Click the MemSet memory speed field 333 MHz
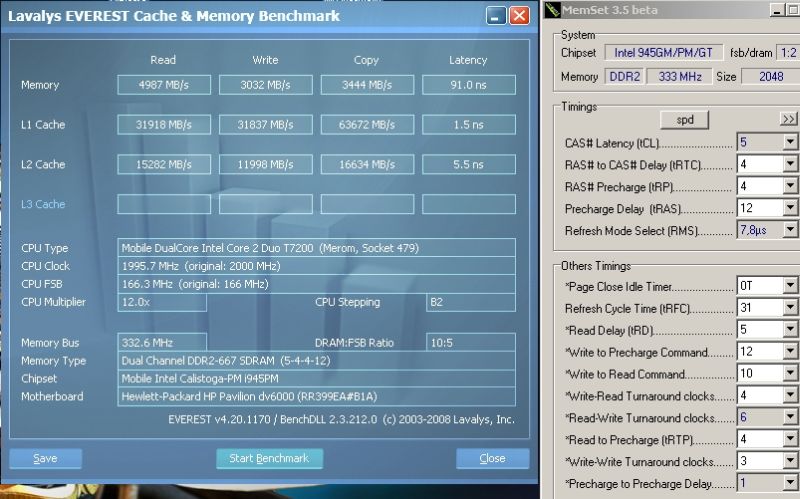 click(680, 77)
